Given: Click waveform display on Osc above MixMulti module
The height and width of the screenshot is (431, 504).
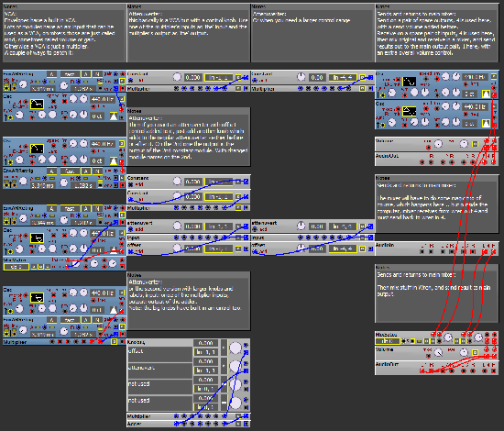Looking at the screenshot, I should tap(37, 238).
